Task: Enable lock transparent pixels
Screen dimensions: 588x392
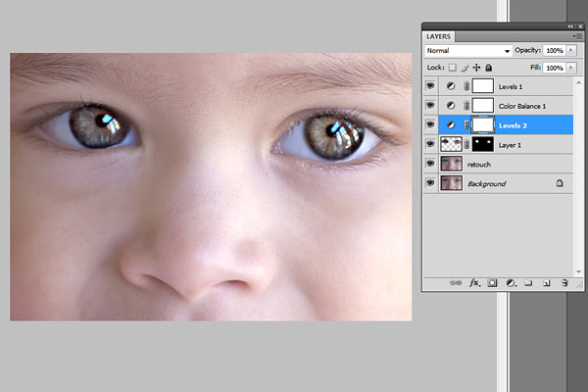Action: [x=453, y=68]
